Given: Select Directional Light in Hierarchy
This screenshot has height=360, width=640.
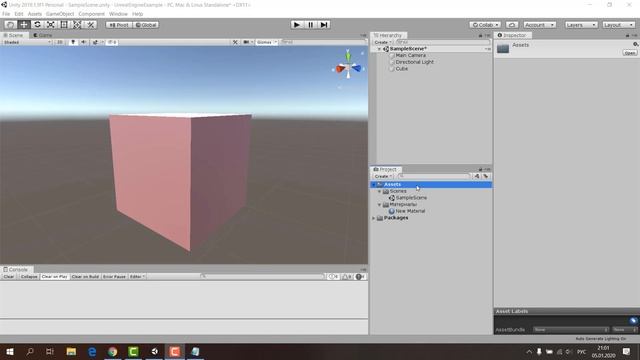Looking at the screenshot, I should (x=414, y=62).
